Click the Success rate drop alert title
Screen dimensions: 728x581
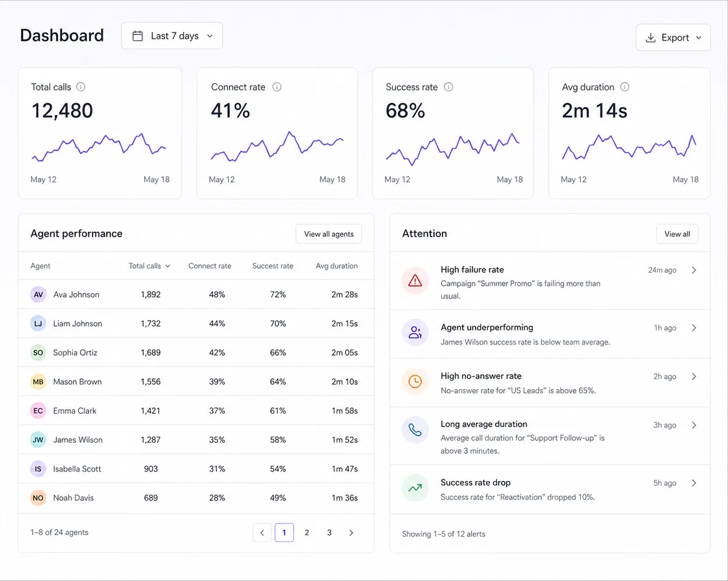476,483
